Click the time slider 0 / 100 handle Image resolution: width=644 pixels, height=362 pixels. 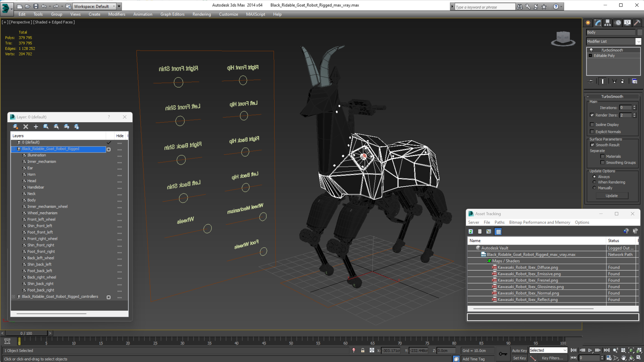point(26,333)
